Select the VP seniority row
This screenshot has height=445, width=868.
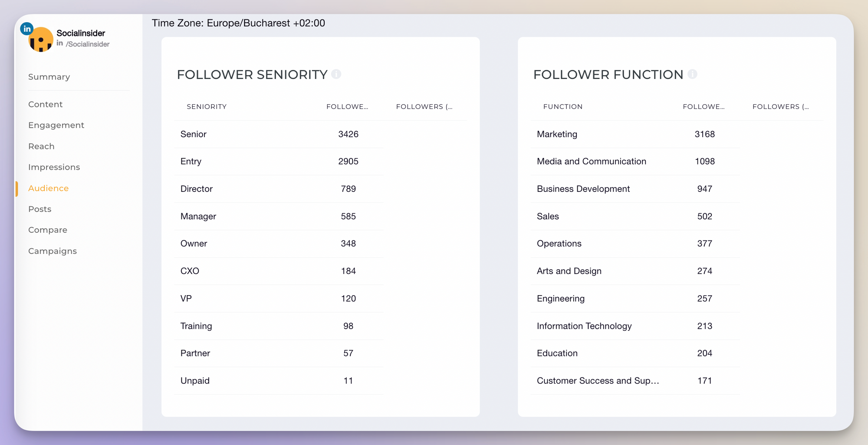tap(279, 298)
